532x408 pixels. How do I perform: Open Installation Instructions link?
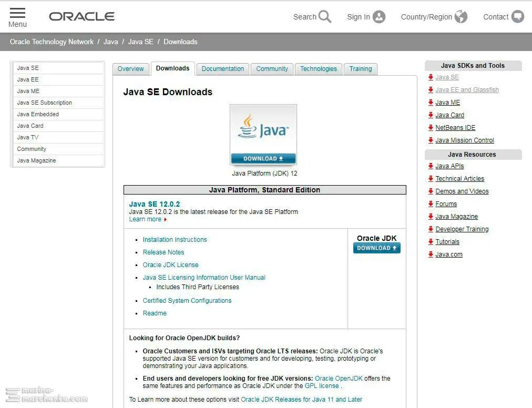tap(175, 240)
